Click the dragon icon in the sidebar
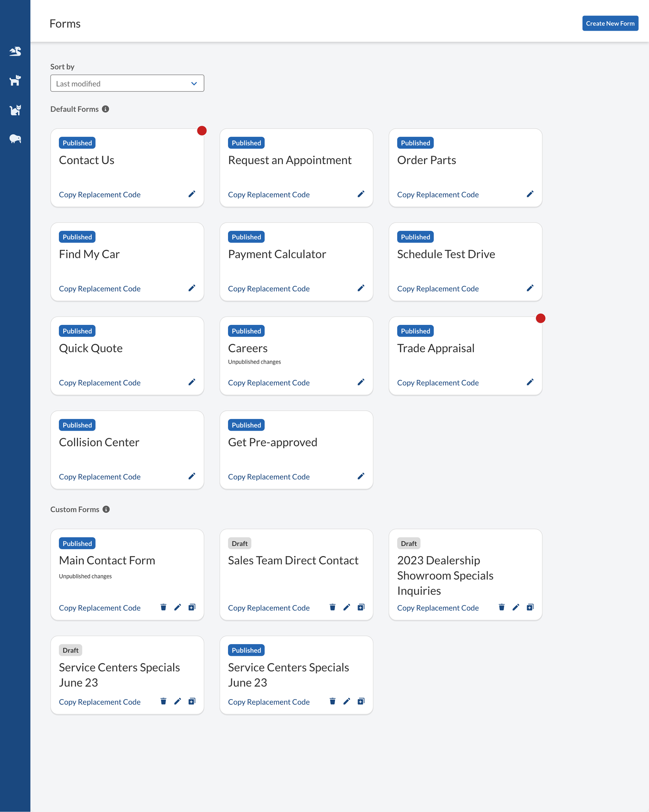Viewport: 649px width, 812px height. 15,51
